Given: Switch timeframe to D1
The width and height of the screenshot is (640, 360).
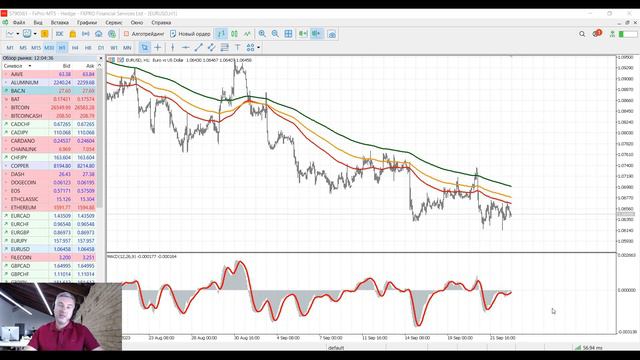Looking at the screenshot, I should (x=101, y=48).
